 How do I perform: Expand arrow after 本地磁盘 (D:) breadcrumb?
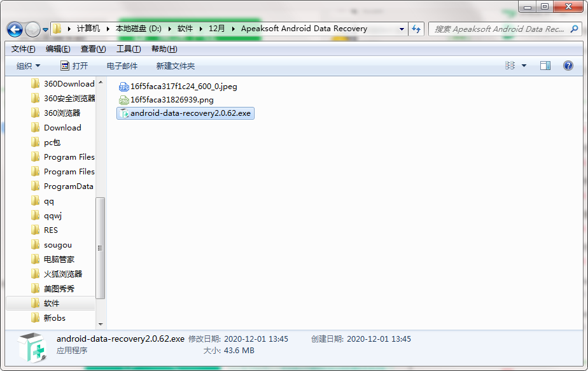[x=169, y=29]
